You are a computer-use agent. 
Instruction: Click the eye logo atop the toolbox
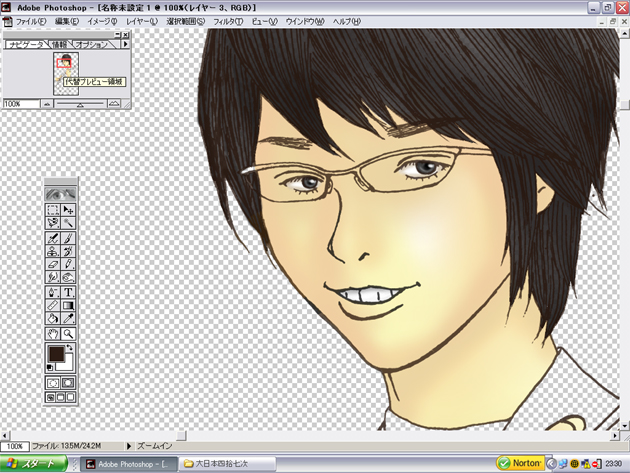(60, 195)
